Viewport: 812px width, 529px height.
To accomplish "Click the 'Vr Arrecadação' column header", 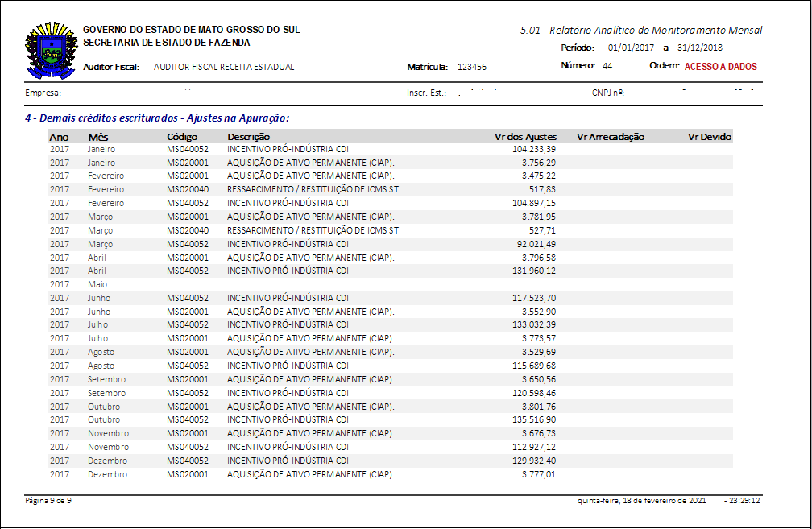I will 610,137.
